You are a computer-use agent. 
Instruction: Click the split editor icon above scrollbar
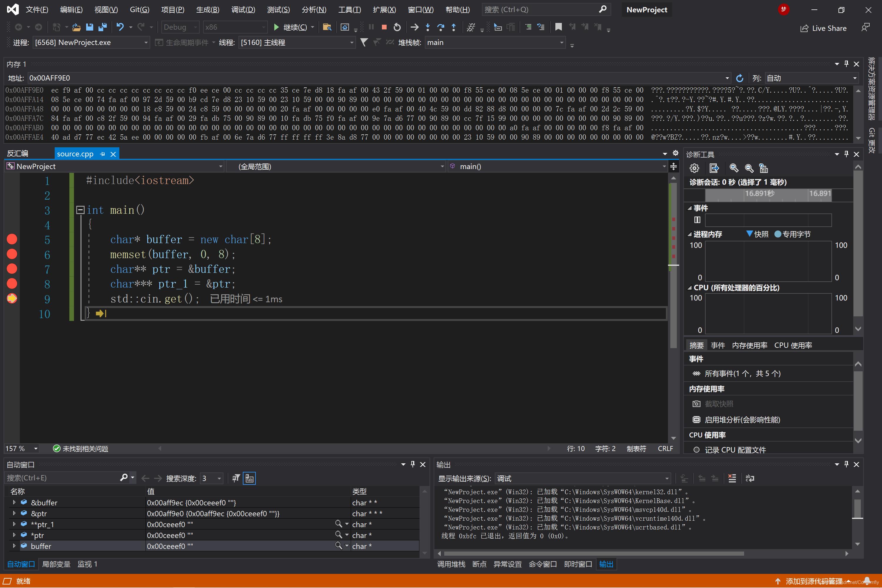[674, 166]
